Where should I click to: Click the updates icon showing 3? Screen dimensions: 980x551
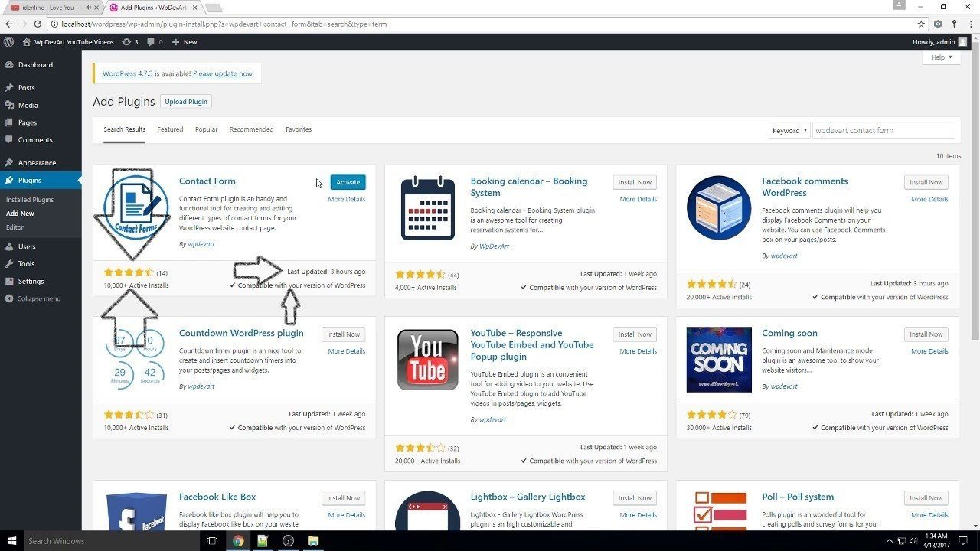tap(130, 42)
